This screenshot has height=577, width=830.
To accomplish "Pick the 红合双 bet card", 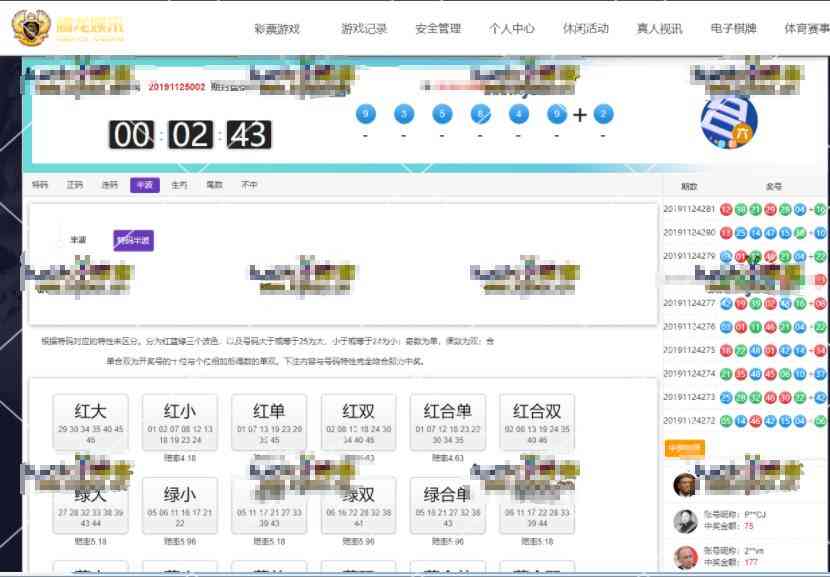I will 537,422.
